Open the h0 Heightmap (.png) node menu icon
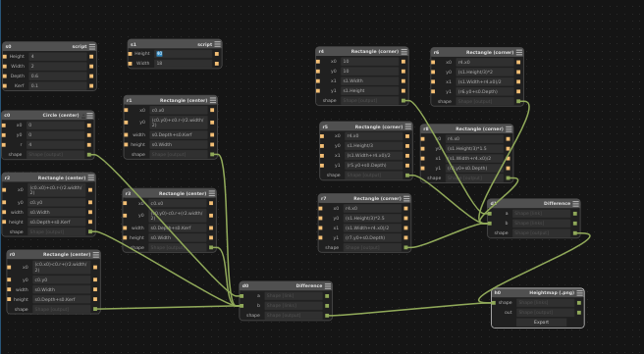 click(580, 292)
